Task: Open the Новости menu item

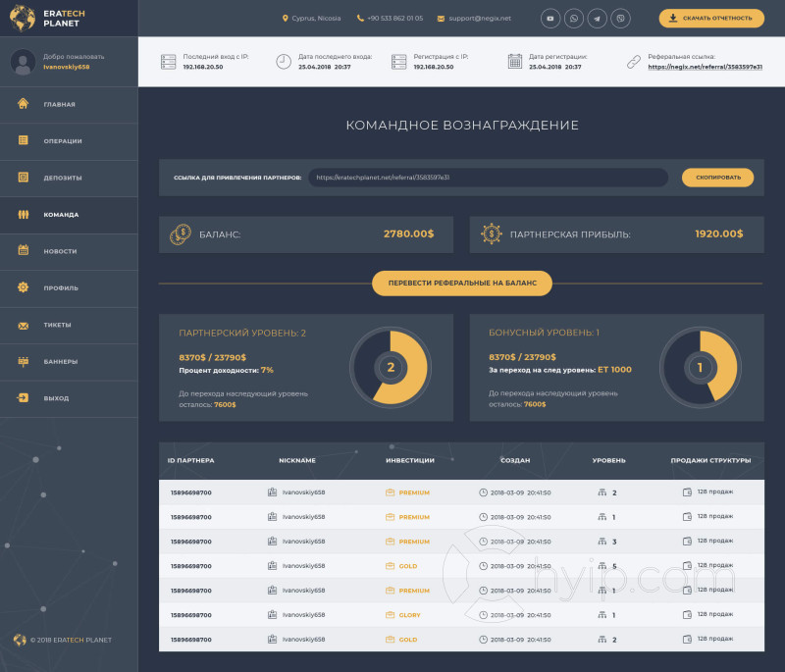Action: pyautogui.click(x=69, y=252)
